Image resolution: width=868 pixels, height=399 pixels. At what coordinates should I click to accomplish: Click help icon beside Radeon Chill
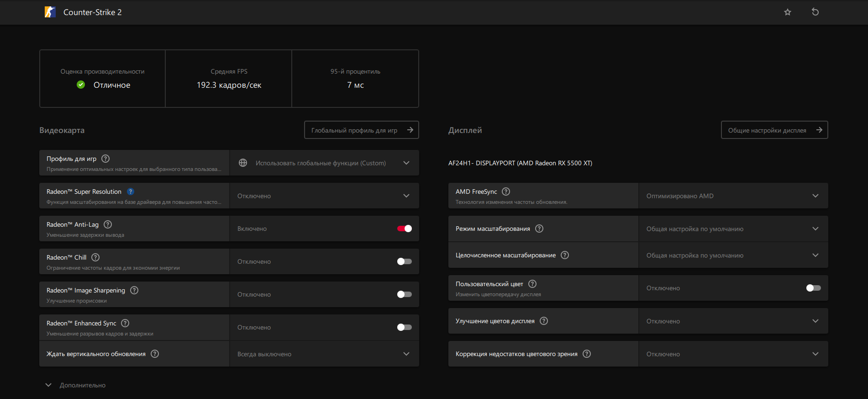click(95, 257)
